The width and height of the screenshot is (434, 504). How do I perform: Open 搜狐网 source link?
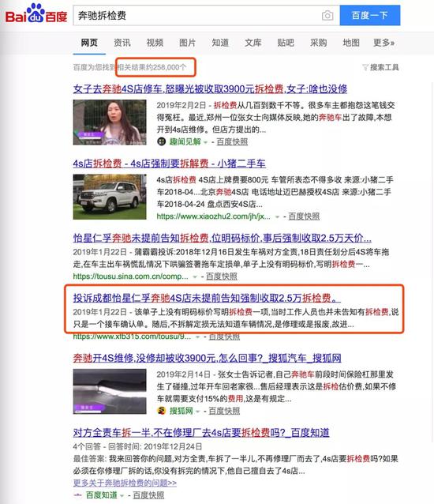pyautogui.click(x=181, y=411)
